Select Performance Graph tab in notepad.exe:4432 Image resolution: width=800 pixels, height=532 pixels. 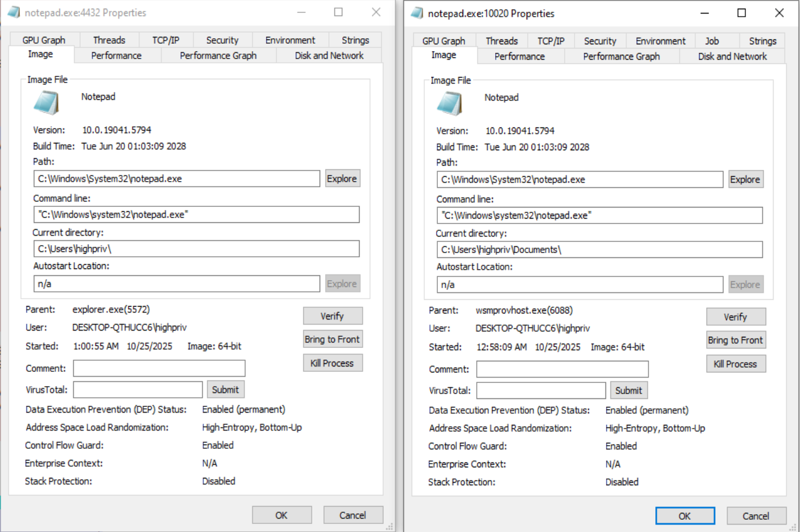point(218,55)
